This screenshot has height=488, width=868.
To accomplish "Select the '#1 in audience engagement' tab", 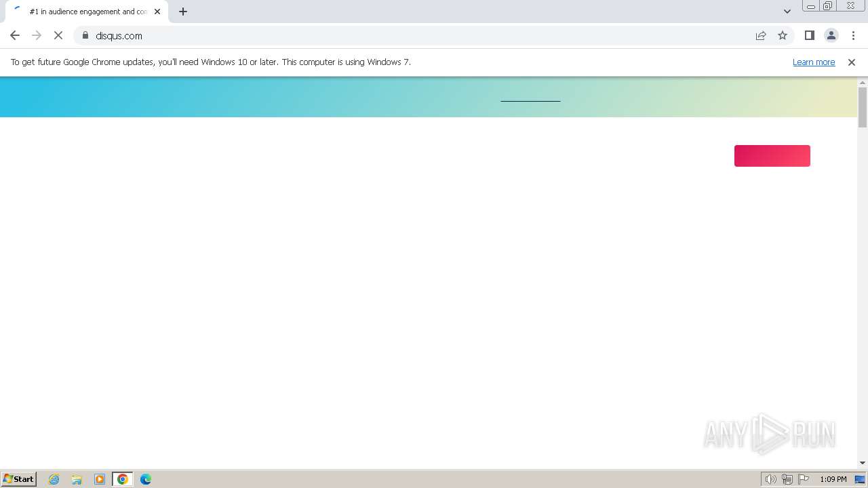I will pyautogui.click(x=87, y=12).
